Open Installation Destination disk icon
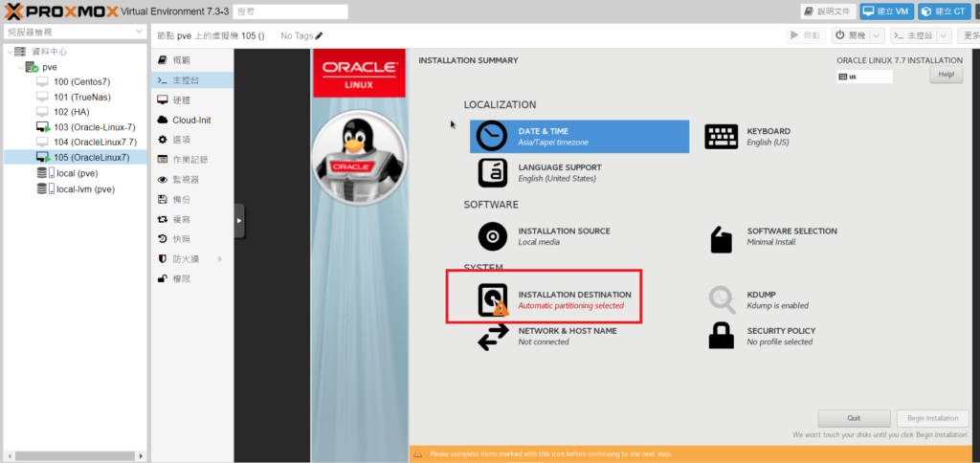Viewport: 980px width, 463px height. (493, 300)
